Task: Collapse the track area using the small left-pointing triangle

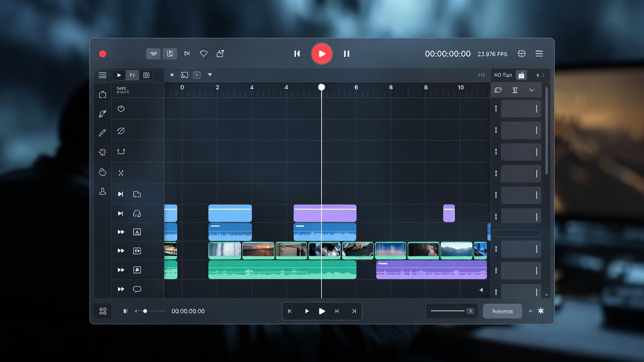Action: (x=480, y=290)
